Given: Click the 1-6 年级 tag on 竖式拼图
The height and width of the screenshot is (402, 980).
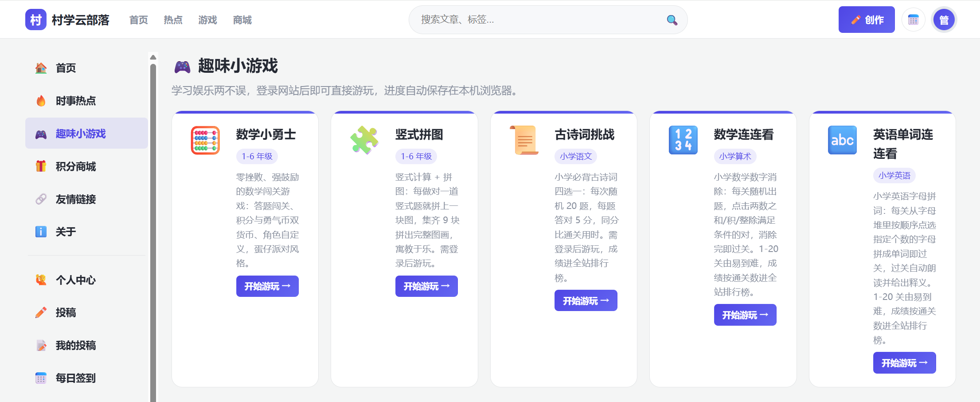Looking at the screenshot, I should [x=416, y=156].
